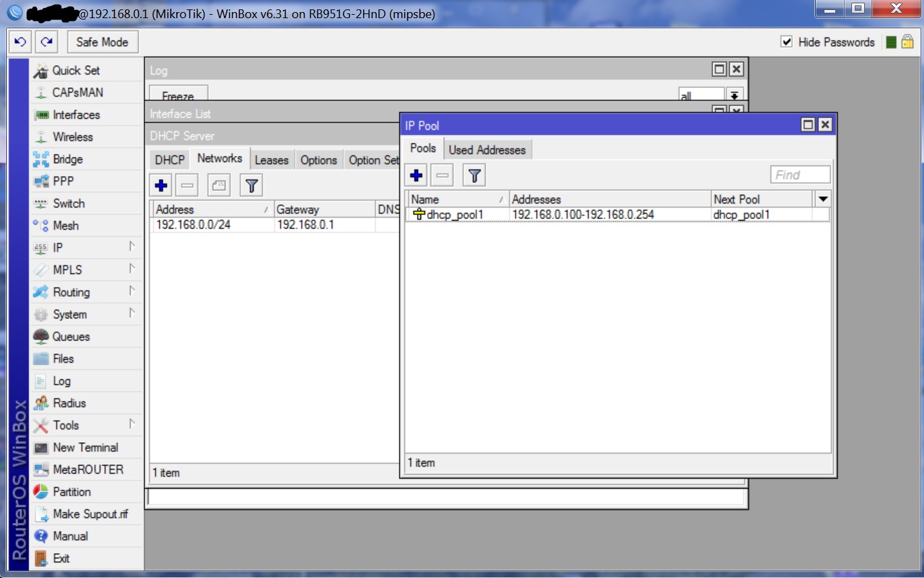Select the dhcp_pool1 row in the Name column

tap(455, 214)
